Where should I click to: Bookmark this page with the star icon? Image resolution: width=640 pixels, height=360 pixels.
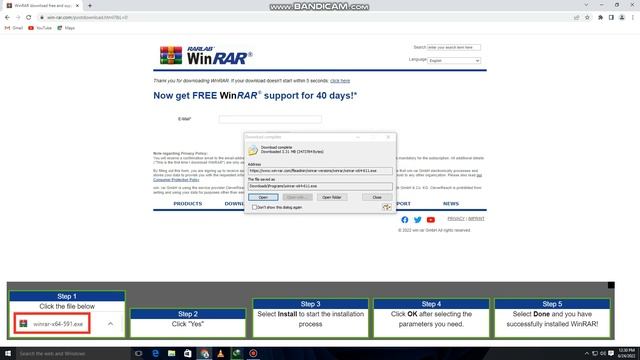[587, 18]
